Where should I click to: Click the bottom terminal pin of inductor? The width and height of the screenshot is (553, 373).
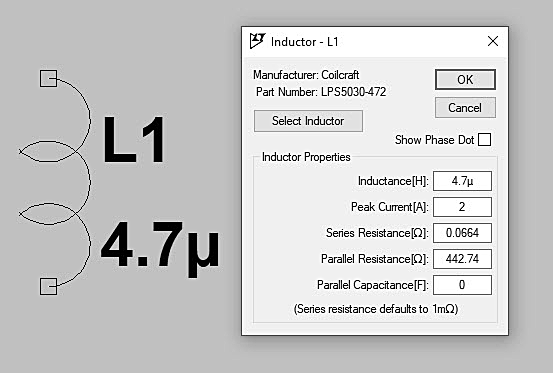(x=48, y=286)
